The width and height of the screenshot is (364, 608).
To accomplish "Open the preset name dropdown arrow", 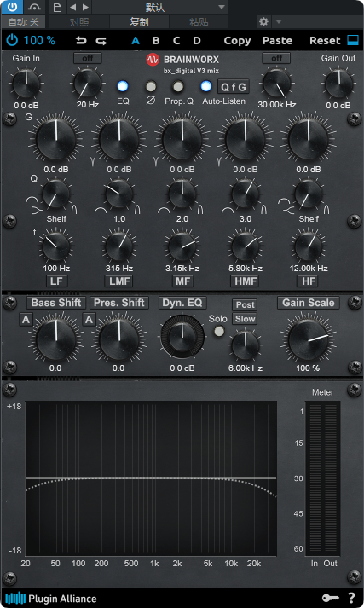I will 222,7.
